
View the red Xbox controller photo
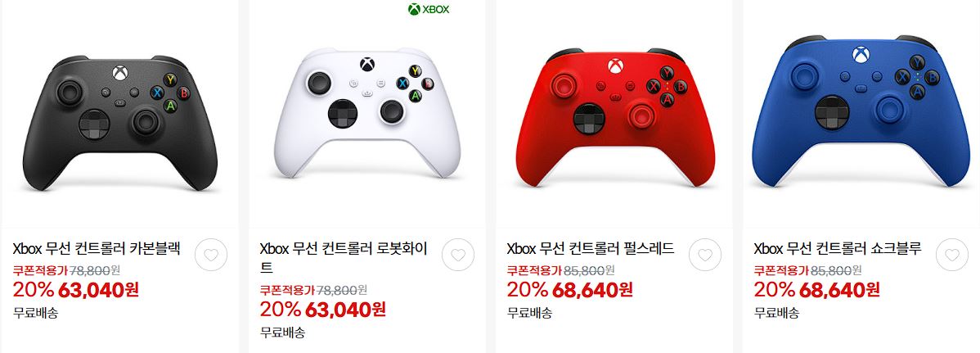click(x=615, y=117)
